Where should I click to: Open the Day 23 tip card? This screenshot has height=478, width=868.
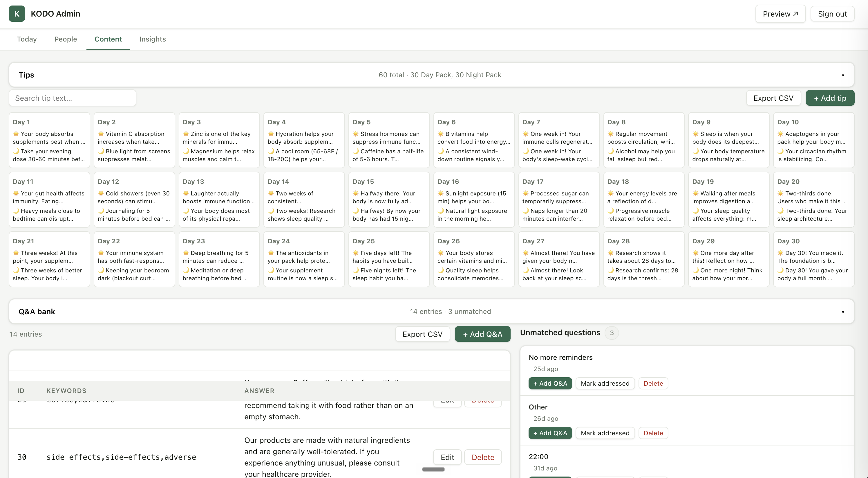tap(219, 259)
